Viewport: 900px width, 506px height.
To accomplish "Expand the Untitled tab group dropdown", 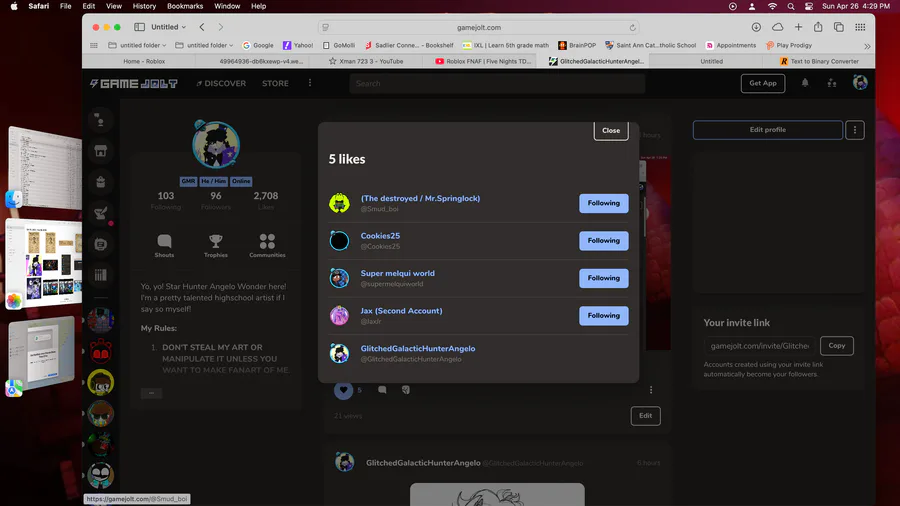I will 169,27.
